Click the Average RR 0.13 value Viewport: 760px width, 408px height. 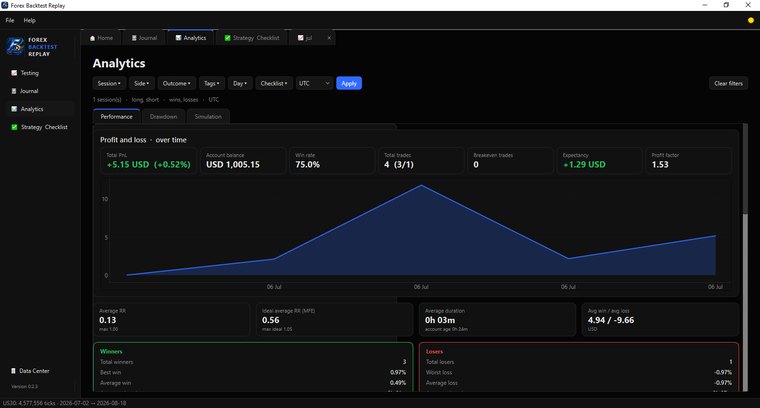(108, 320)
